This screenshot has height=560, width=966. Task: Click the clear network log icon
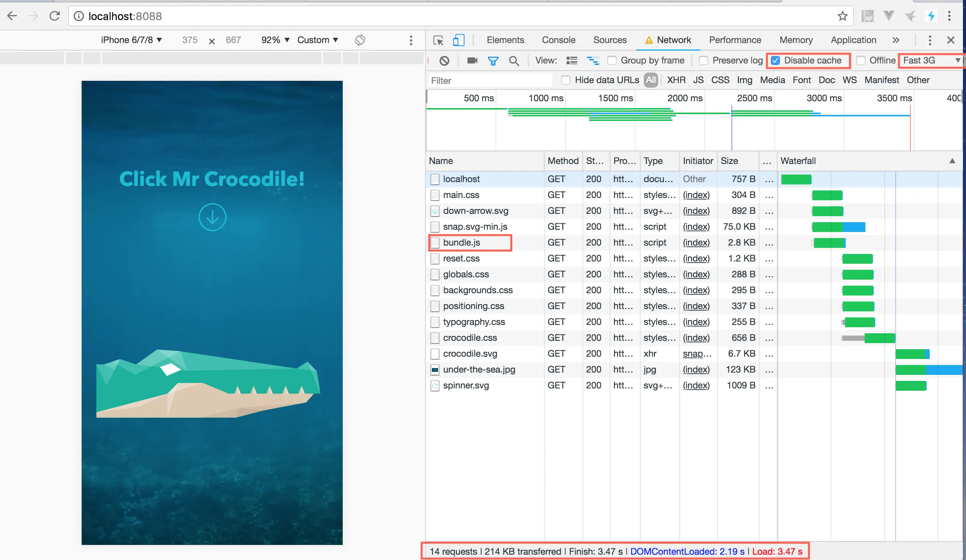[444, 60]
